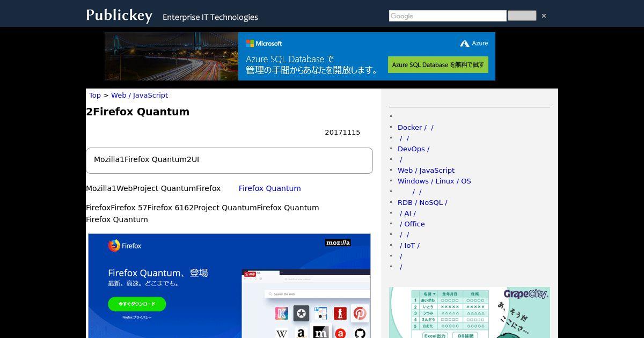The width and height of the screenshot is (644, 338).
Task: Click the moz://a logo in image
Action: (x=338, y=243)
